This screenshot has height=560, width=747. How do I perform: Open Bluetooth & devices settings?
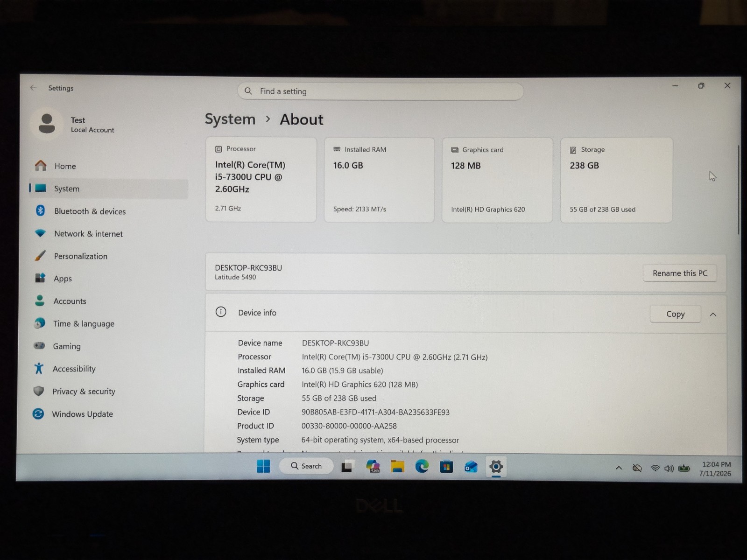[108, 211]
